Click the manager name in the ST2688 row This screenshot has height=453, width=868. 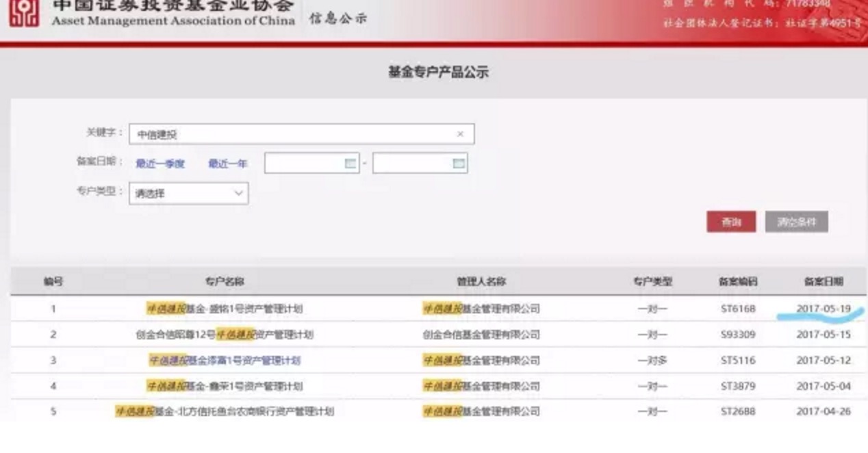tap(481, 411)
